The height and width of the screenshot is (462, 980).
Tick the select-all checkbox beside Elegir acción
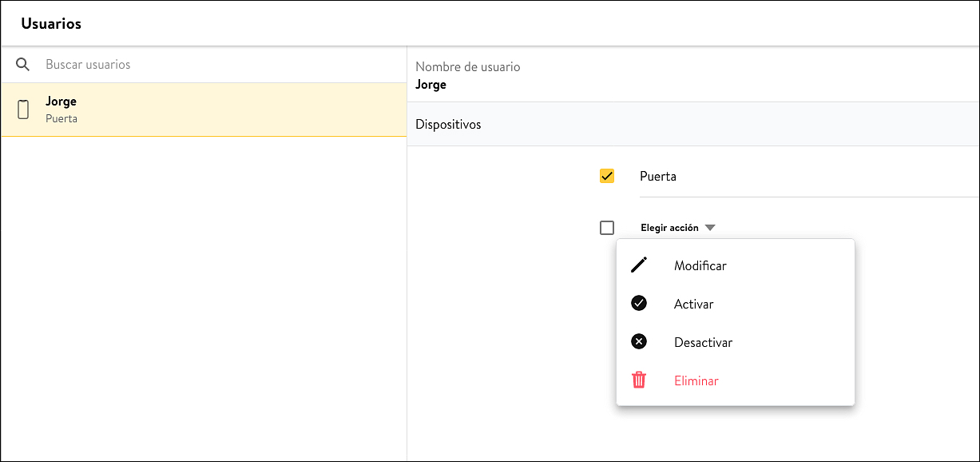607,228
